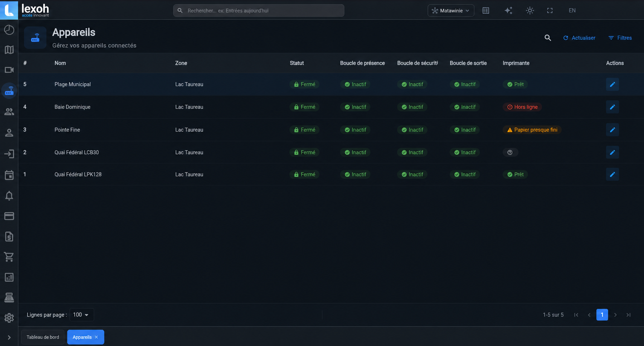644x346 pixels.
Task: Open the calendar sidebar icon
Action: (x=9, y=175)
